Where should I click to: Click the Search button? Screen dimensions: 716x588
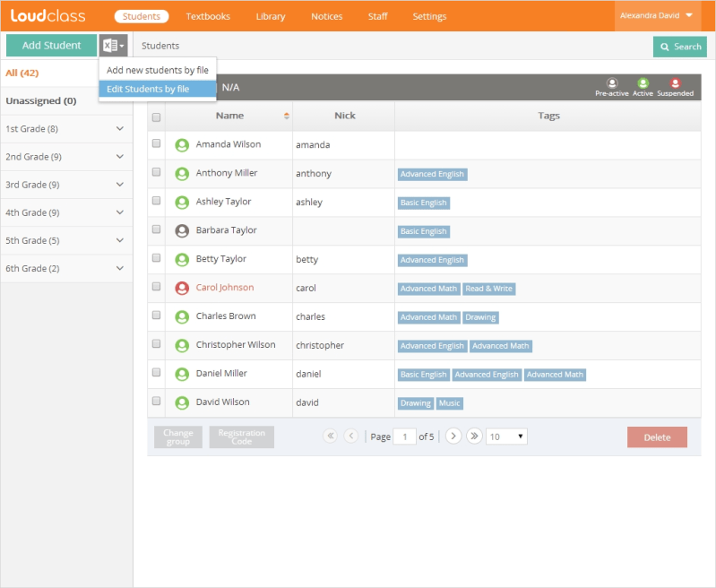pyautogui.click(x=680, y=47)
